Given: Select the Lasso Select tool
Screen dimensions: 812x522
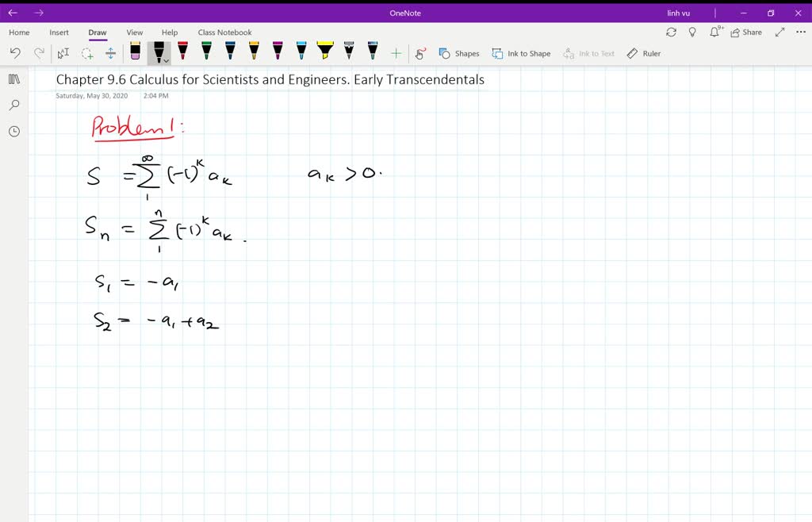Looking at the screenshot, I should [87, 53].
